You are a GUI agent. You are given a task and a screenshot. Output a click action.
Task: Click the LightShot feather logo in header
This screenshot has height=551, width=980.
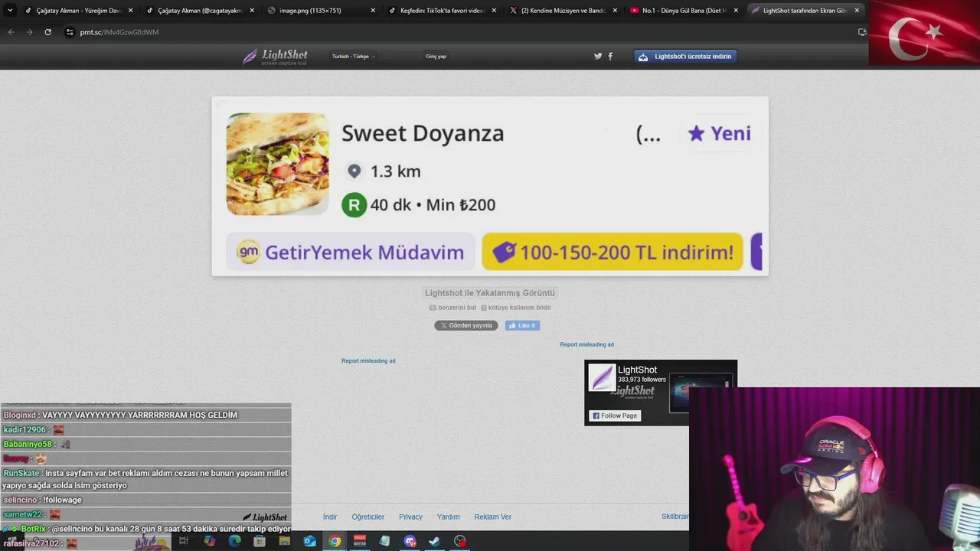coord(275,57)
